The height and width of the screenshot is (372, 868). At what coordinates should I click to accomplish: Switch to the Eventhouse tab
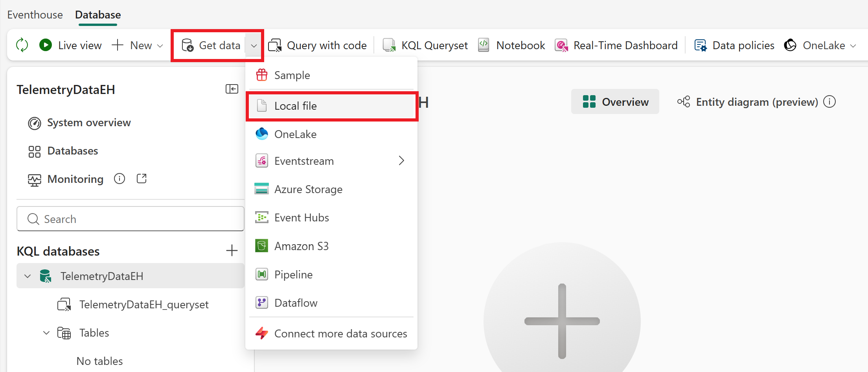[x=35, y=15]
